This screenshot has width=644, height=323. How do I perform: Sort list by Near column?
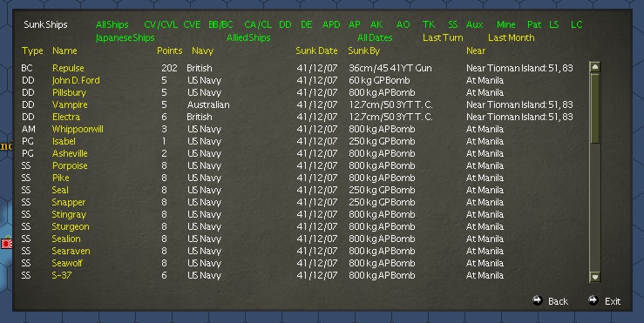tap(476, 50)
